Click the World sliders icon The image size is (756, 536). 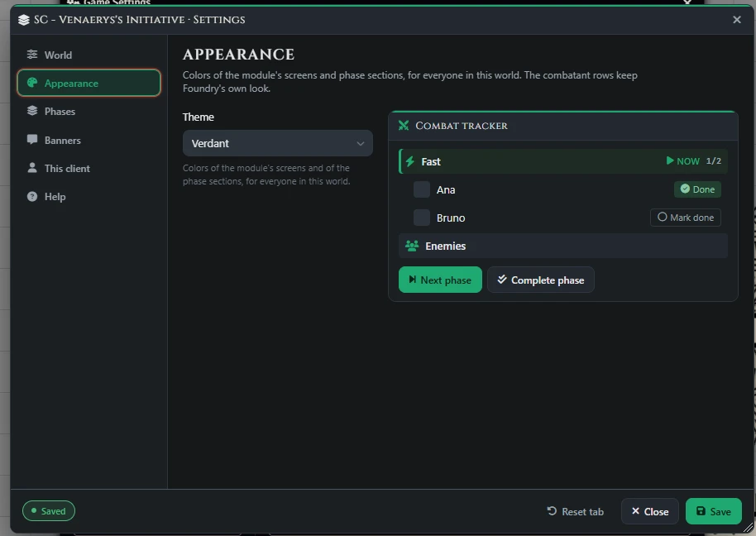(x=32, y=55)
